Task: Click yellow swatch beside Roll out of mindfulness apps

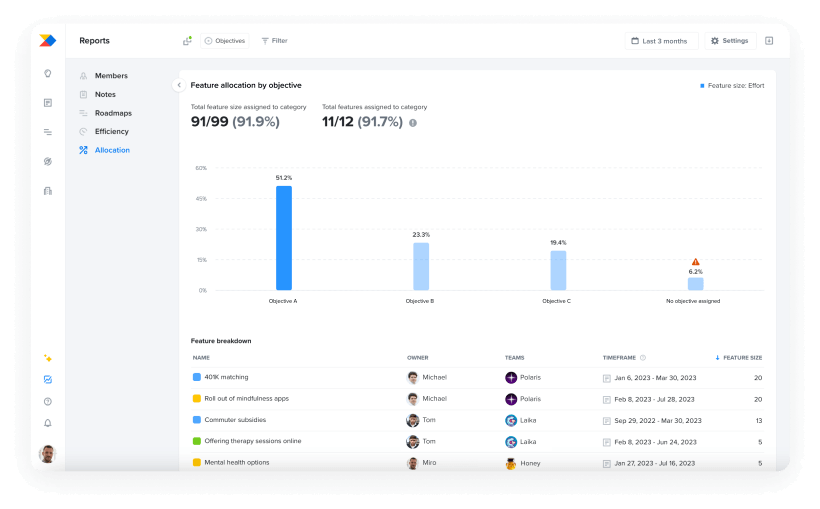Action: point(197,399)
